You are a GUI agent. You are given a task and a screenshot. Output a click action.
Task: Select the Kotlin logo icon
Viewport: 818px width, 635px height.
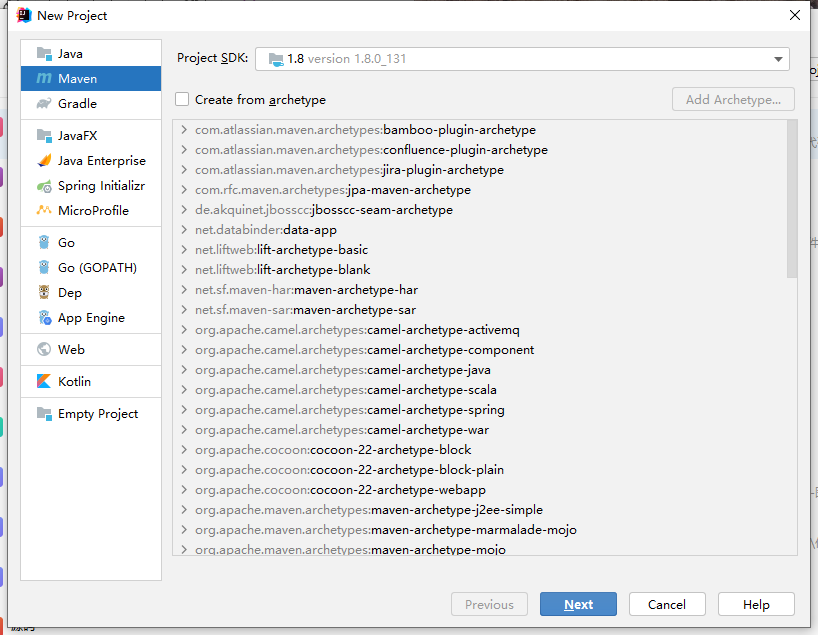[x=44, y=382]
